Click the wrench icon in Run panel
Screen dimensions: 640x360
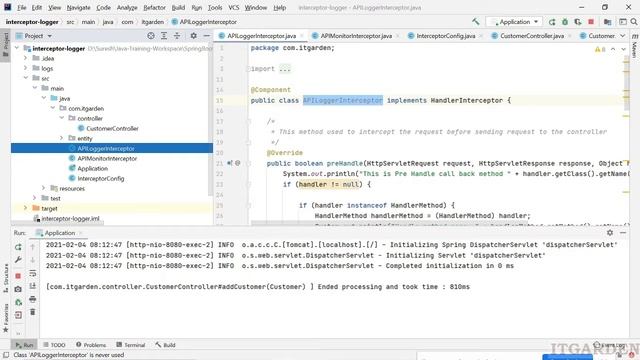pyautogui.click(x=18, y=260)
